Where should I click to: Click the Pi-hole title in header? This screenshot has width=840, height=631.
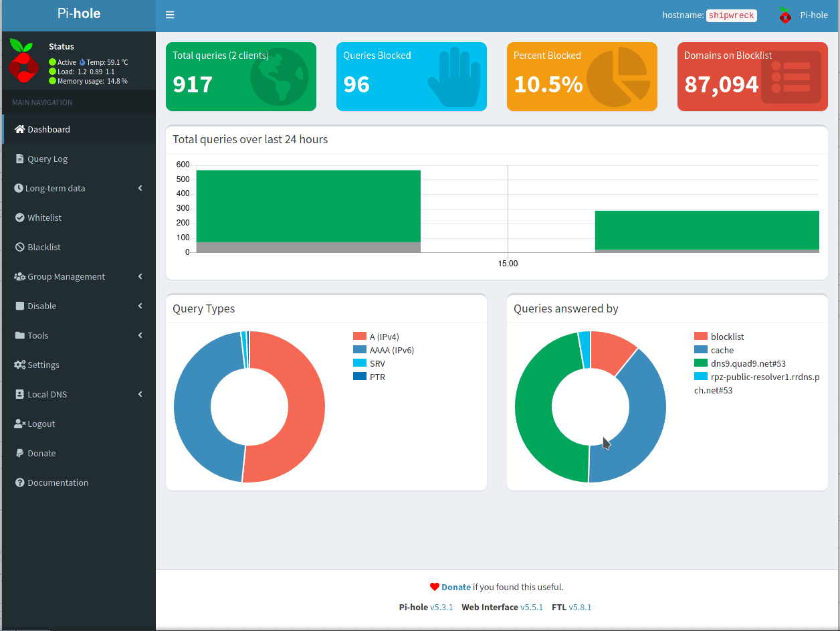point(79,13)
